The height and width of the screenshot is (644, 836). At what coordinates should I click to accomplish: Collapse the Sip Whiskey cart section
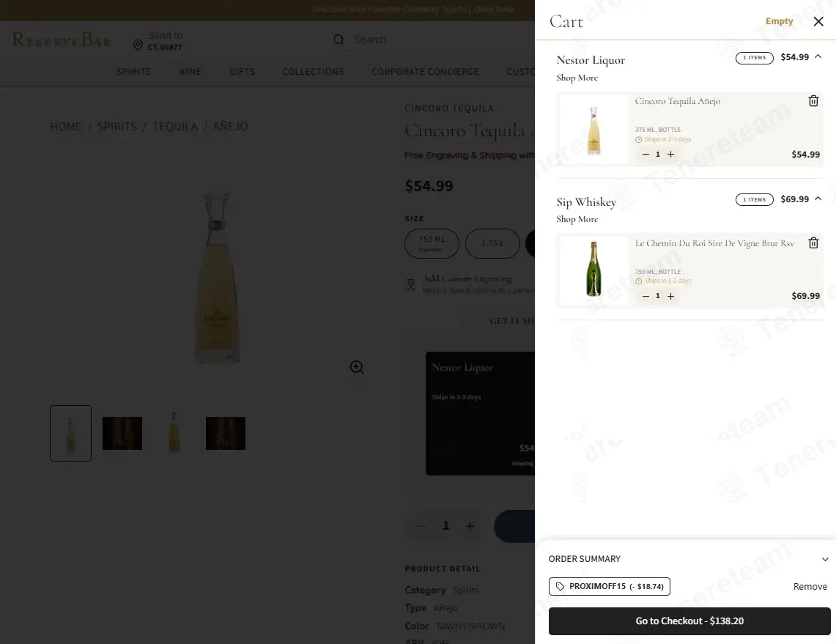818,199
